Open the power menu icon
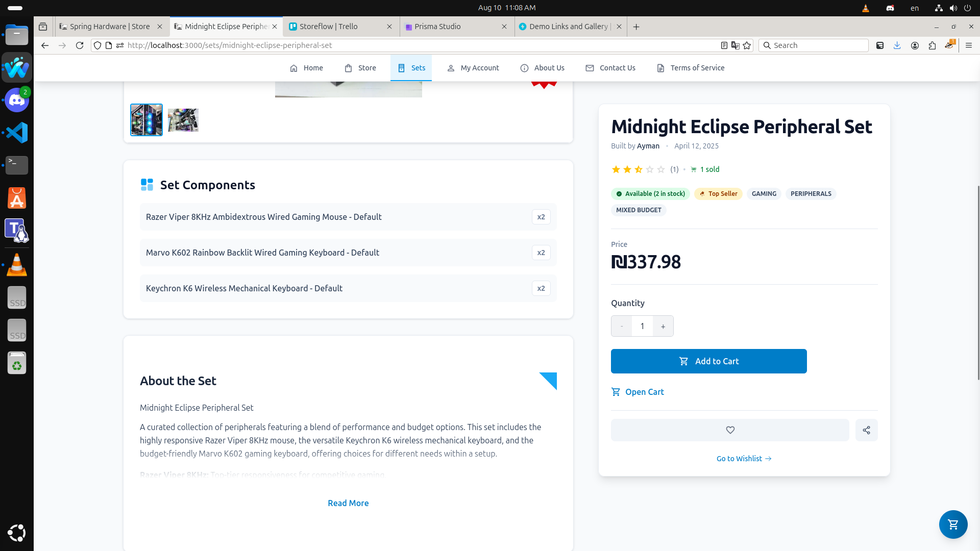This screenshot has height=551, width=980. (x=967, y=8)
